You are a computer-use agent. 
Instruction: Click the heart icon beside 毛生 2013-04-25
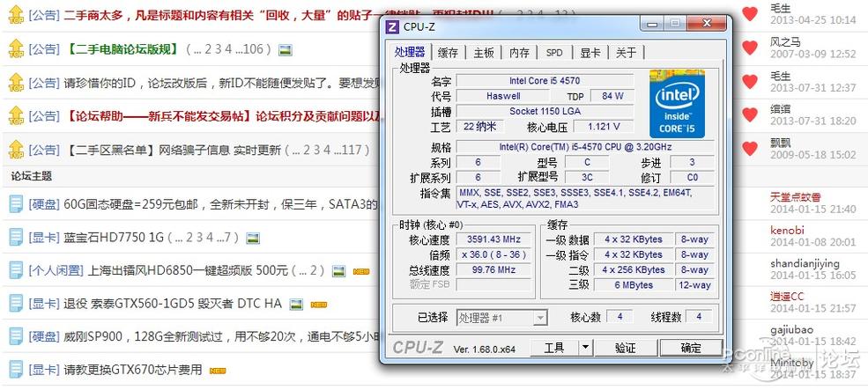pos(750,14)
